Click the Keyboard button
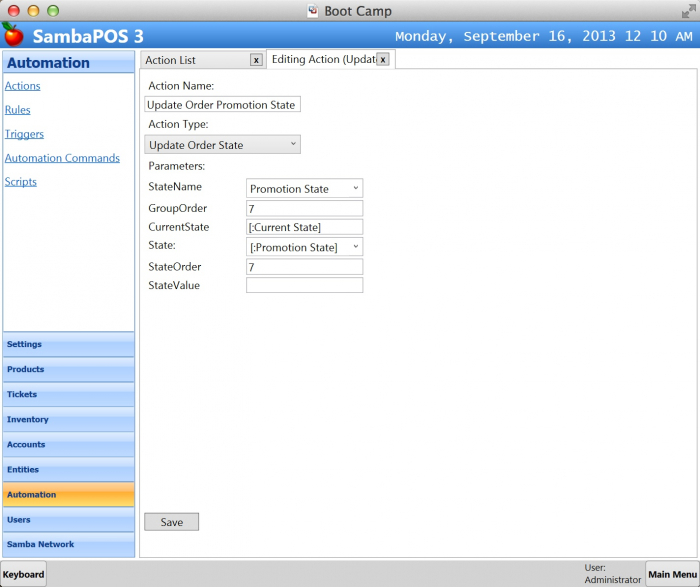The image size is (700, 587). 23,575
